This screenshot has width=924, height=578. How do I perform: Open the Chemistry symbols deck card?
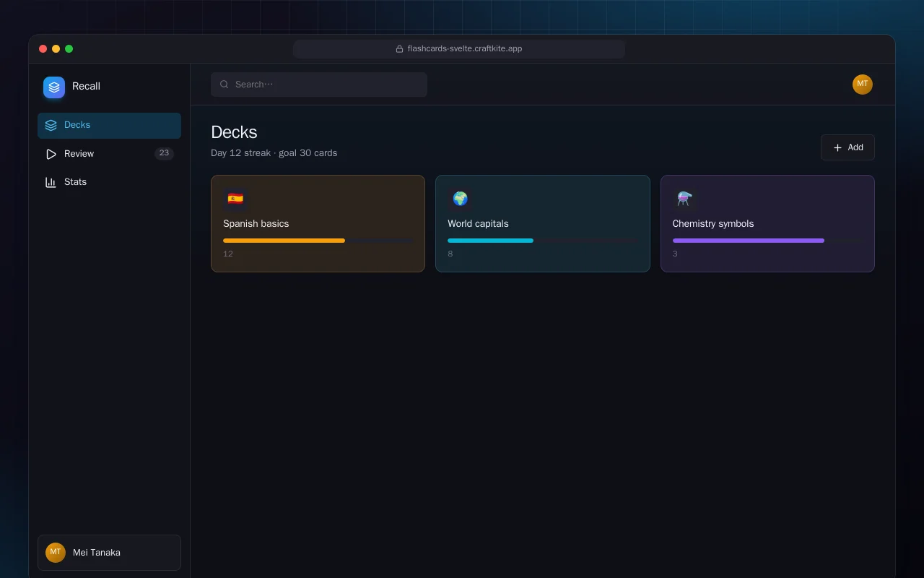point(767,223)
